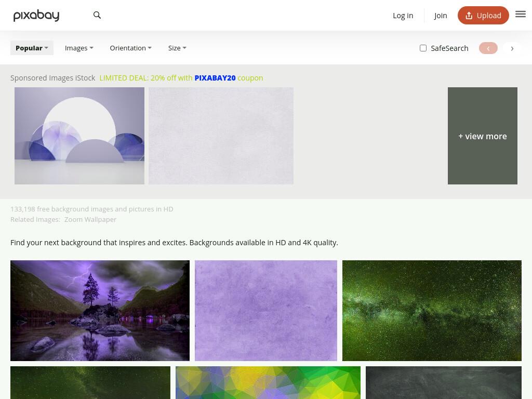Open Sponsored Images iStock link
Screen dimensions: 532x399
pyautogui.click(x=52, y=78)
